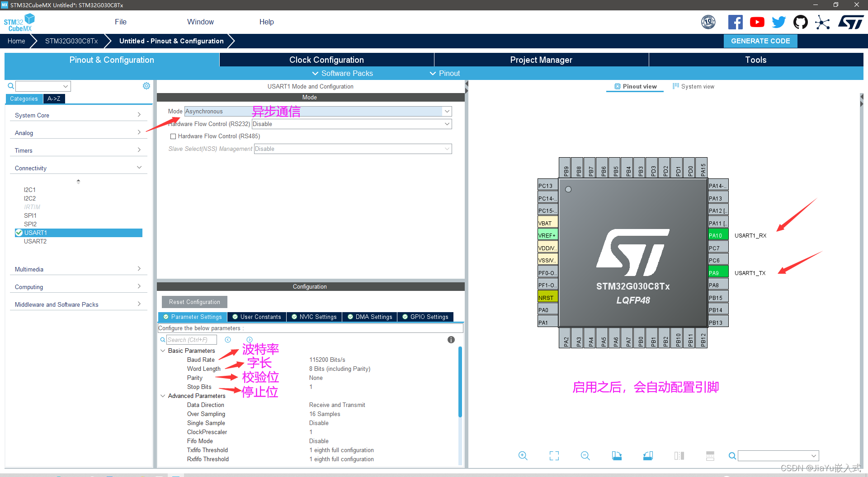
Task: Collapse the Basic Parameters group
Action: (x=163, y=351)
